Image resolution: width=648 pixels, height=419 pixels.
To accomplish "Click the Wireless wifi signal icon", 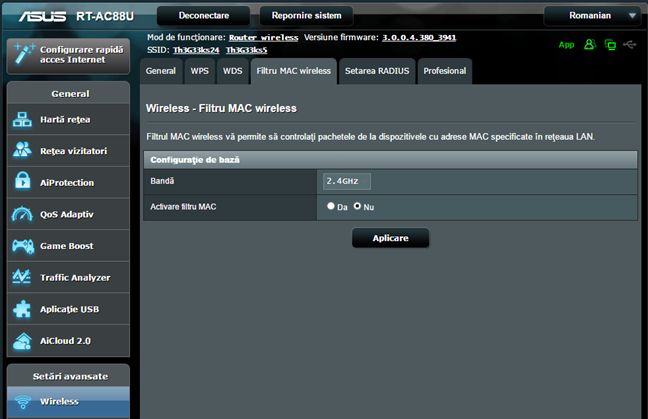I will pyautogui.click(x=23, y=401).
